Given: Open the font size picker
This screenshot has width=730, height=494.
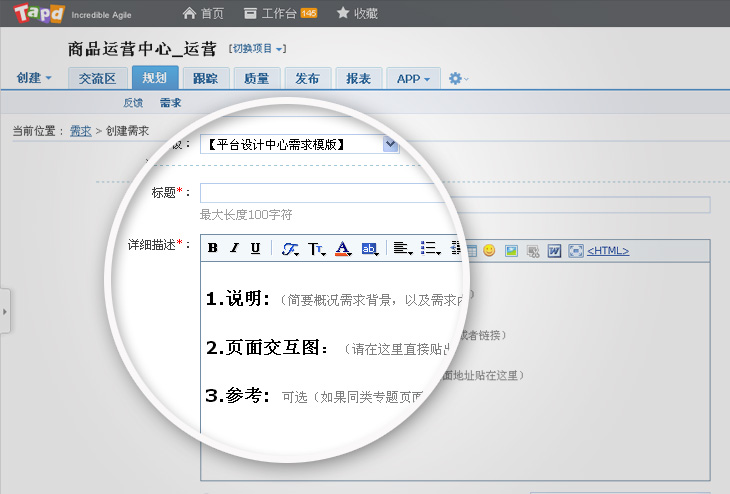Looking at the screenshot, I should (317, 249).
